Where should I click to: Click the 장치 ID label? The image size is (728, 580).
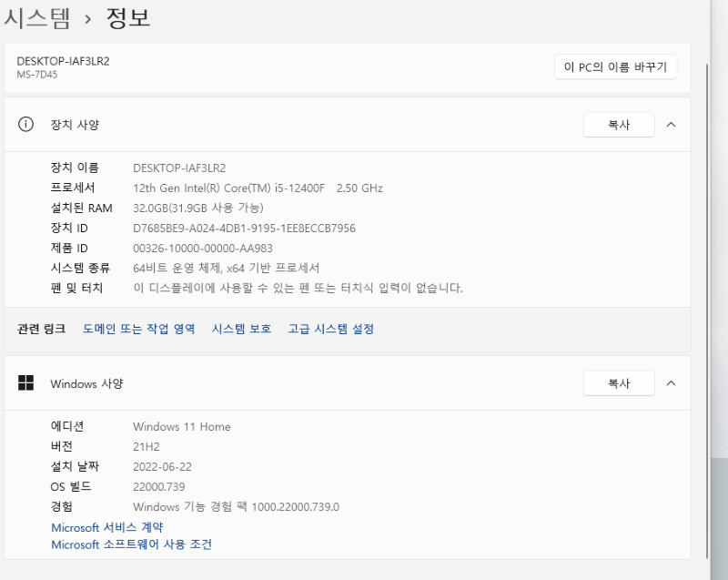[x=69, y=228]
